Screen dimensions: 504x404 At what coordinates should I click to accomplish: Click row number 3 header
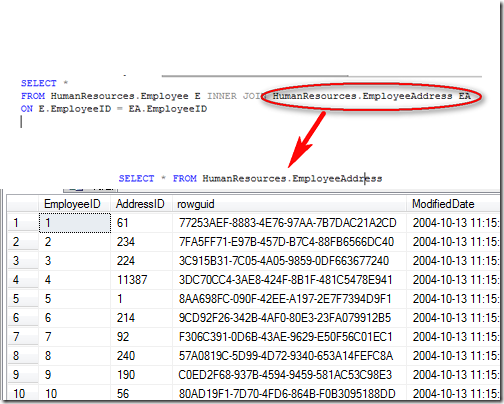tap(23, 261)
